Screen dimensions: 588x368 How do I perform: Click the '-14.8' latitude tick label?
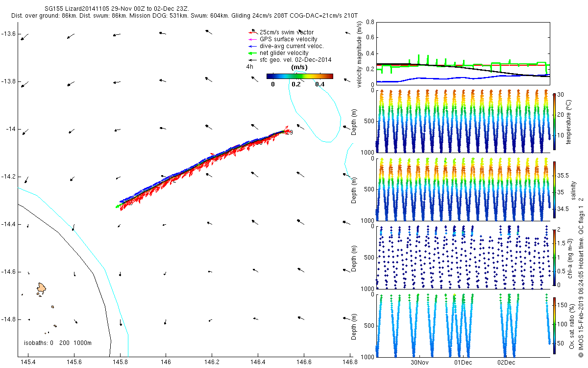pyautogui.click(x=8, y=319)
